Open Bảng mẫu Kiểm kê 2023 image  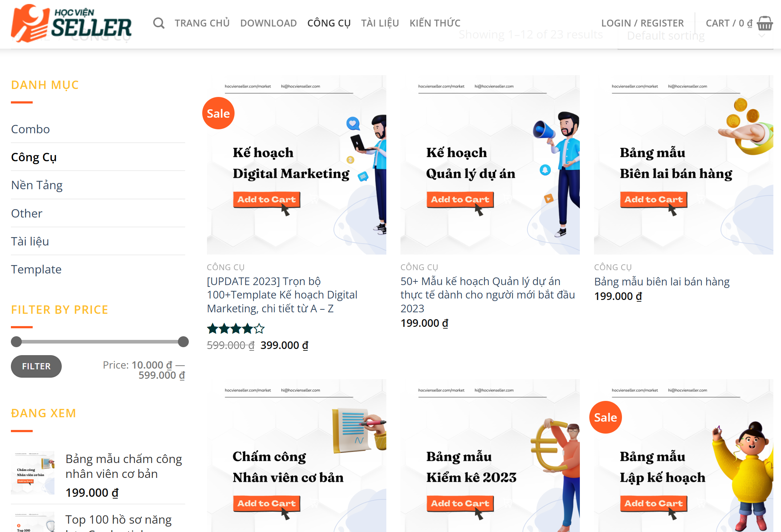pos(490,456)
